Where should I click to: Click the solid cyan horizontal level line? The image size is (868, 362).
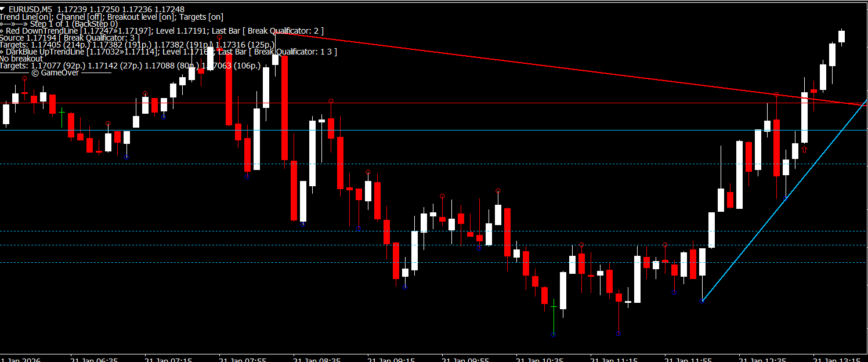406,131
